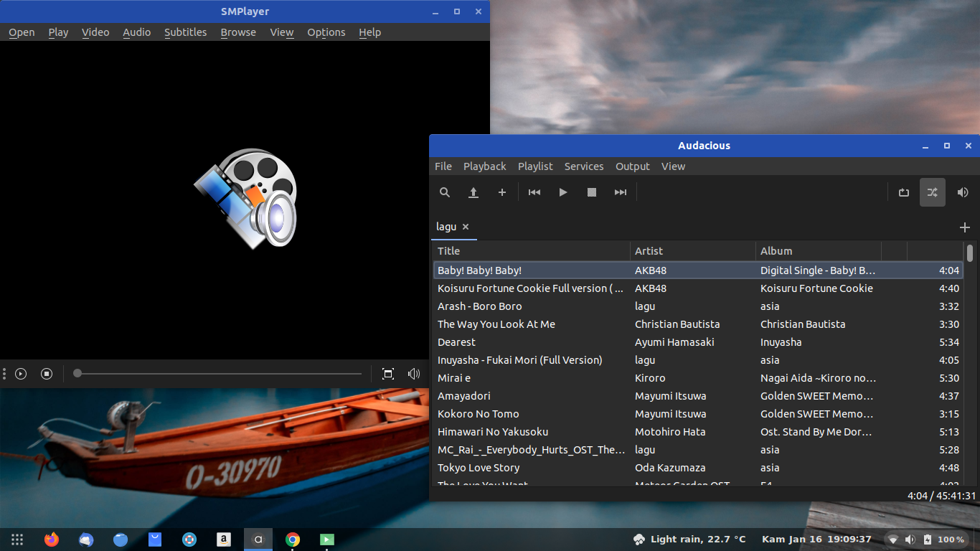Start playback in Audacious

point(563,192)
